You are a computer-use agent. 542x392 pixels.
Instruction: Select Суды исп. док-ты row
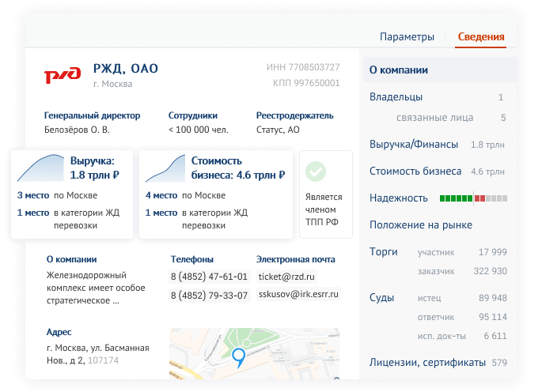tap(462, 336)
